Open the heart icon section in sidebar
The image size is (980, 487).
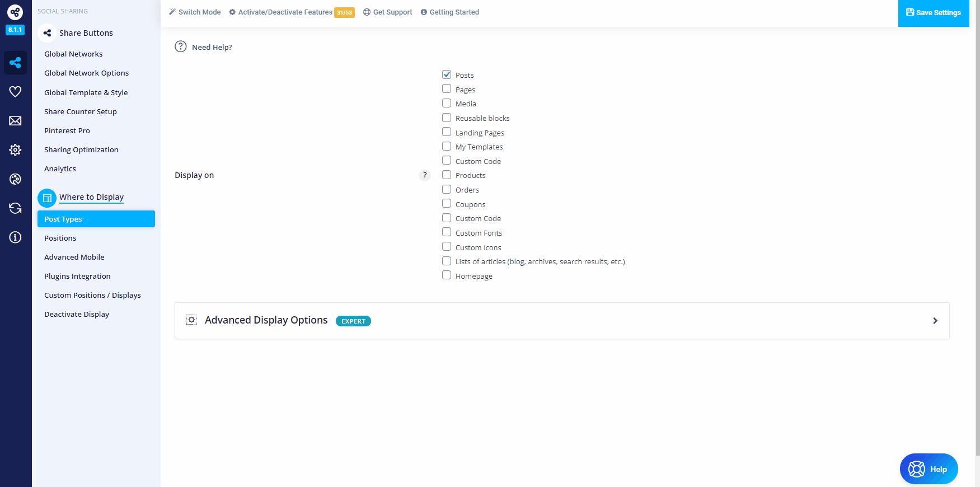point(15,92)
